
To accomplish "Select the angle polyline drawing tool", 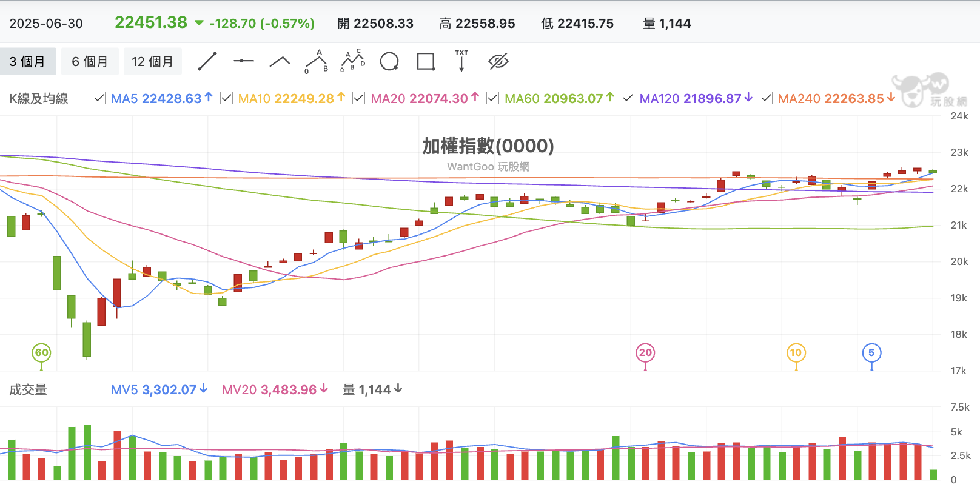I will point(280,61).
